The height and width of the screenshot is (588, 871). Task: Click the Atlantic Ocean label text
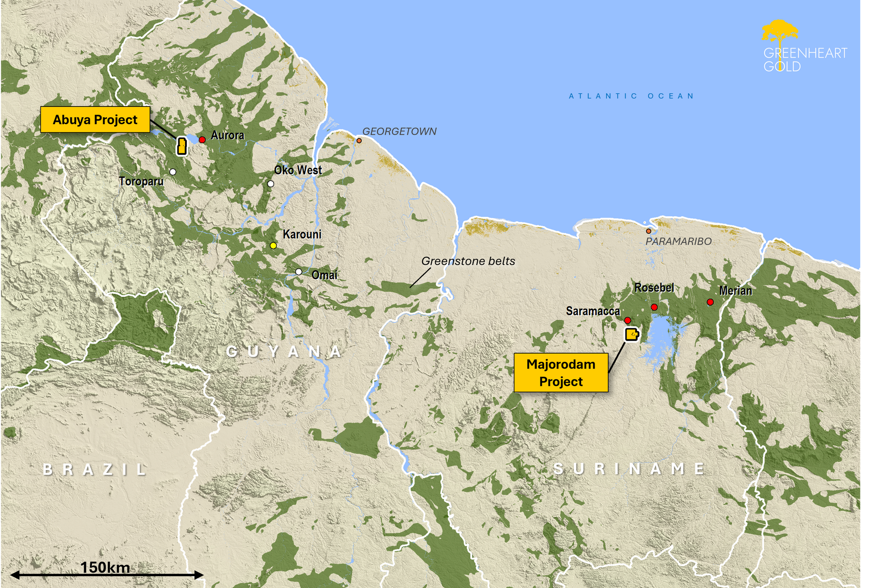tap(631, 96)
